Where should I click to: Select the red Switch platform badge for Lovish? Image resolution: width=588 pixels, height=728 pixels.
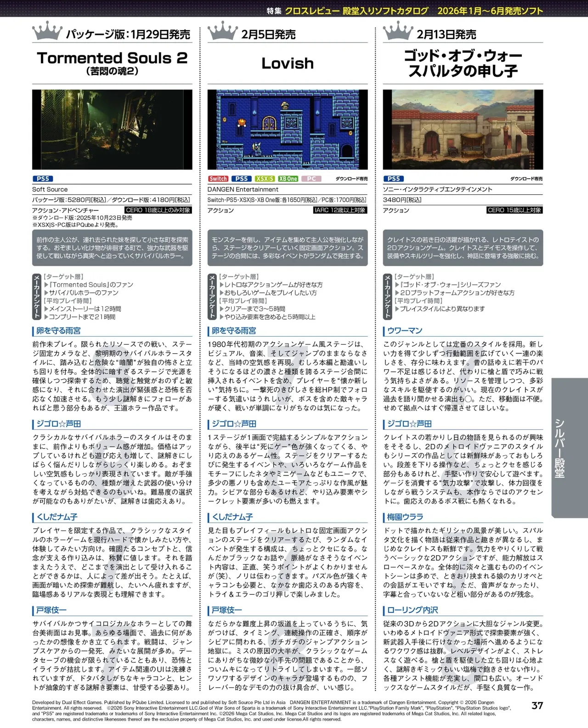[218, 179]
